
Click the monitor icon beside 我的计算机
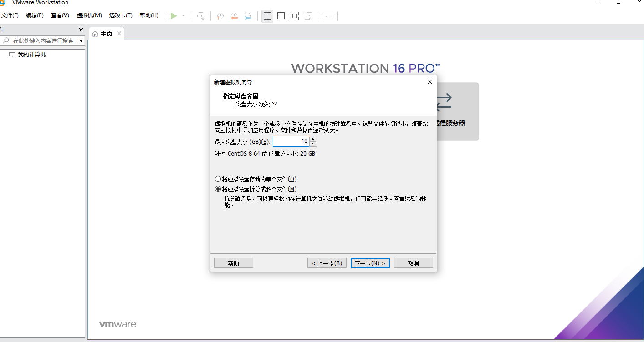(x=12, y=55)
